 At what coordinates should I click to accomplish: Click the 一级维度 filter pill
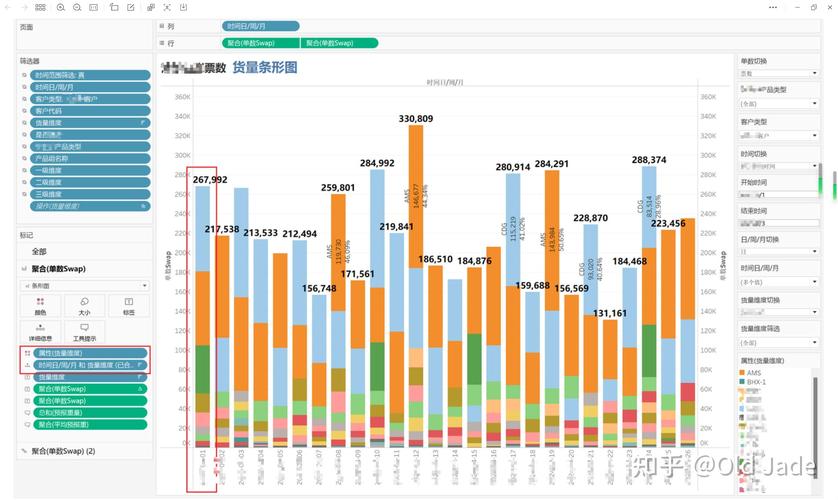click(x=90, y=170)
